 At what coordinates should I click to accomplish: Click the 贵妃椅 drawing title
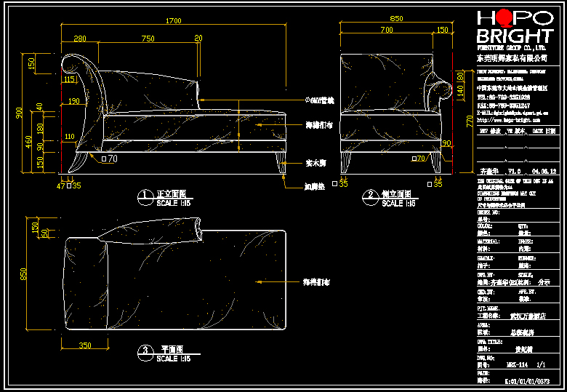click(x=523, y=349)
